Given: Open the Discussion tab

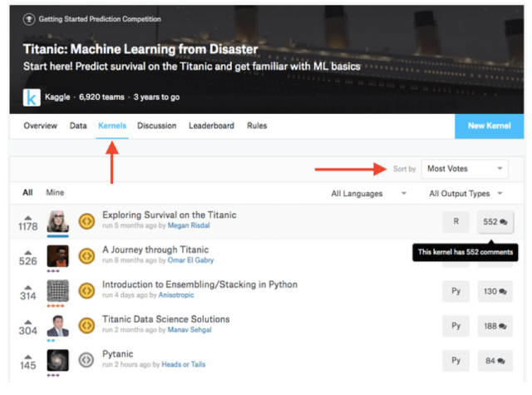Looking at the screenshot, I should (157, 126).
